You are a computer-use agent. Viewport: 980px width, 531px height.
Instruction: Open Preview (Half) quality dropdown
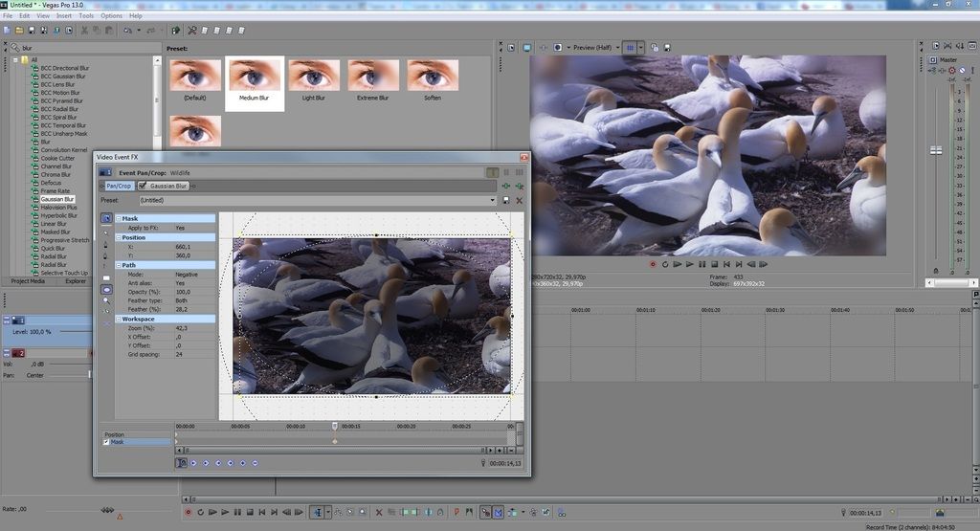[x=617, y=48]
